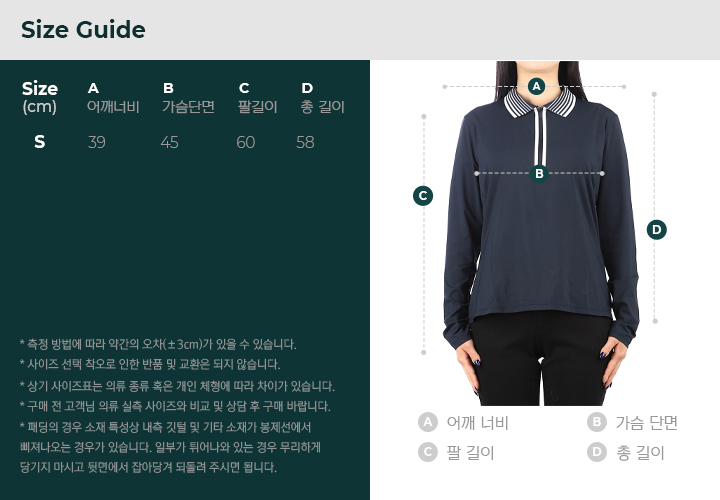
Task: Click the 가슴단면 column header B
Action: pos(188,98)
